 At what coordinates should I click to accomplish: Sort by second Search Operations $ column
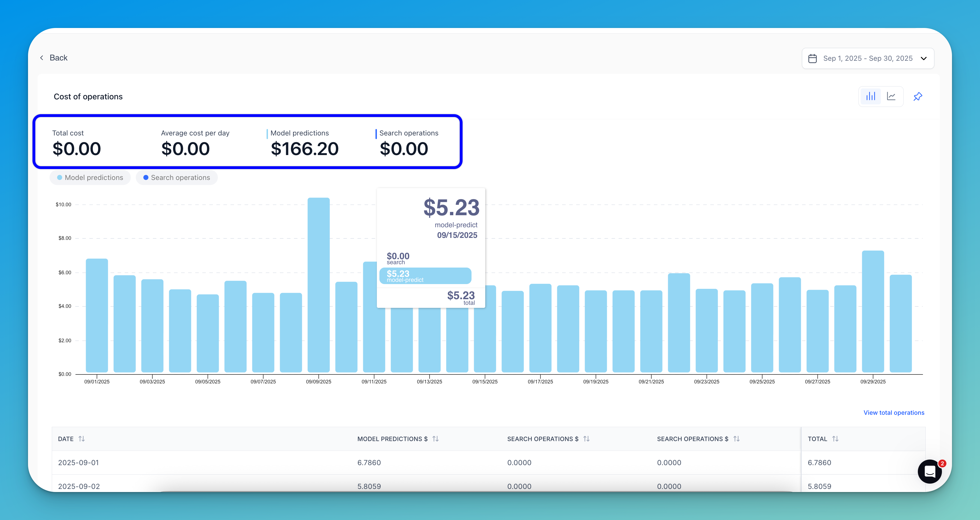tap(736, 439)
